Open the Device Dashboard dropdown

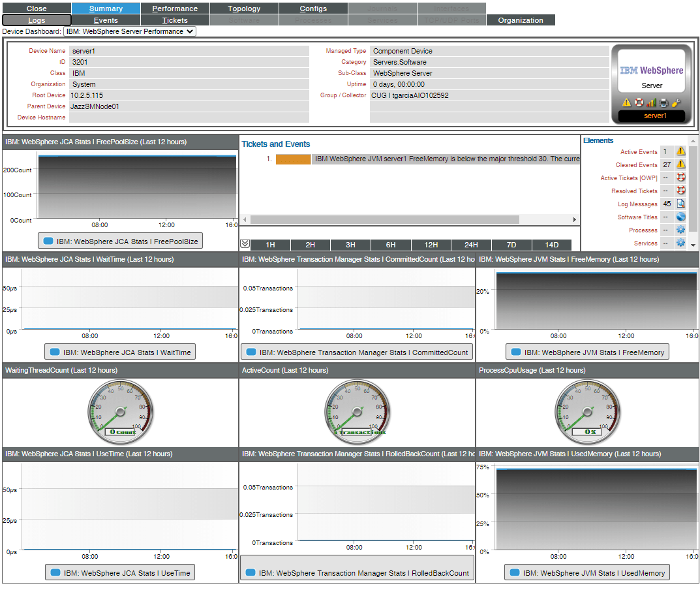click(129, 31)
